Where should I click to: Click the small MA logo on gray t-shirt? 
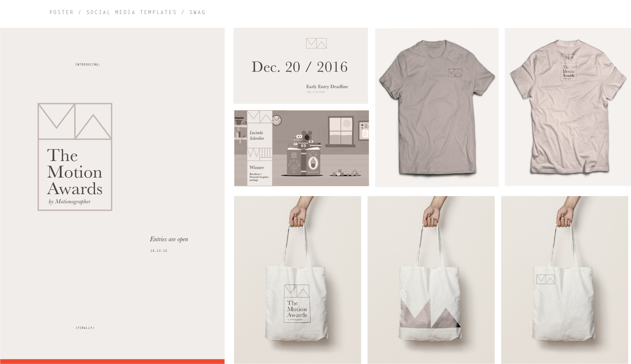(x=454, y=73)
